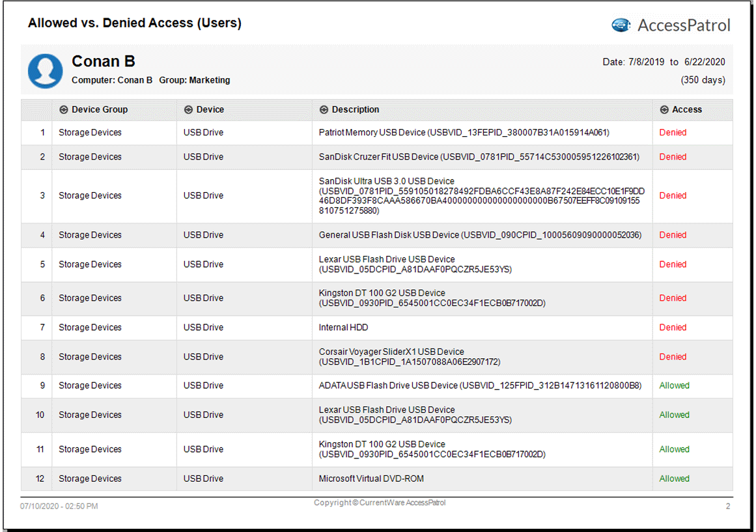
Task: Select the SanDisk Cruzer Fit USB Device description
Action: pyautogui.click(x=479, y=157)
